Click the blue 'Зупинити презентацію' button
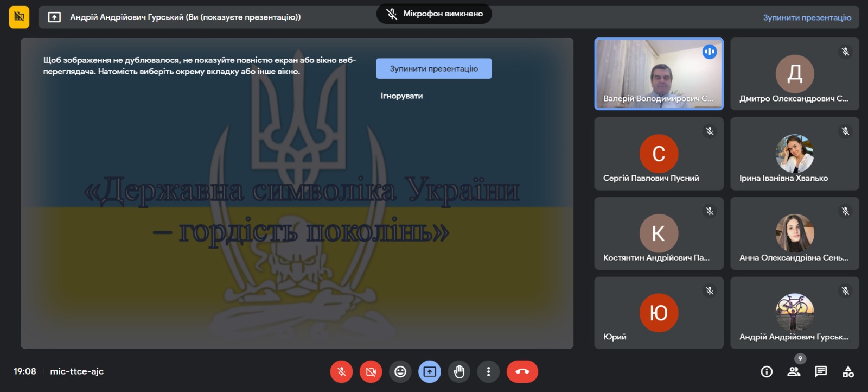The image size is (868, 392). coord(434,68)
